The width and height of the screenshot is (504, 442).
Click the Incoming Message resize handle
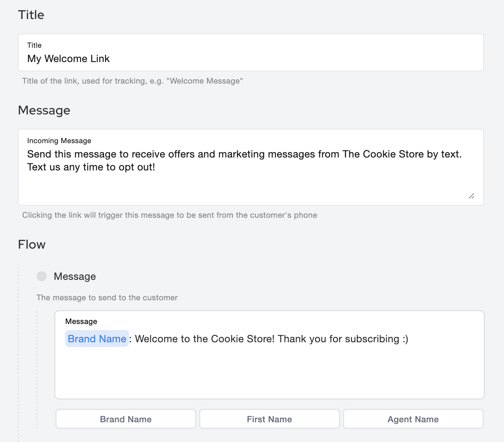[x=471, y=196]
